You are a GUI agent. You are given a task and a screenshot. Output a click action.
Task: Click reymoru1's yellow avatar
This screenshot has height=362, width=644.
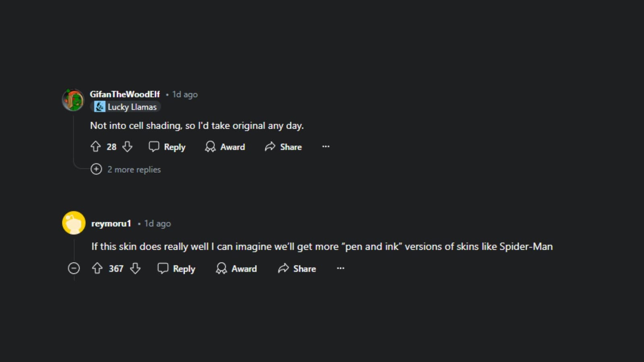74,223
